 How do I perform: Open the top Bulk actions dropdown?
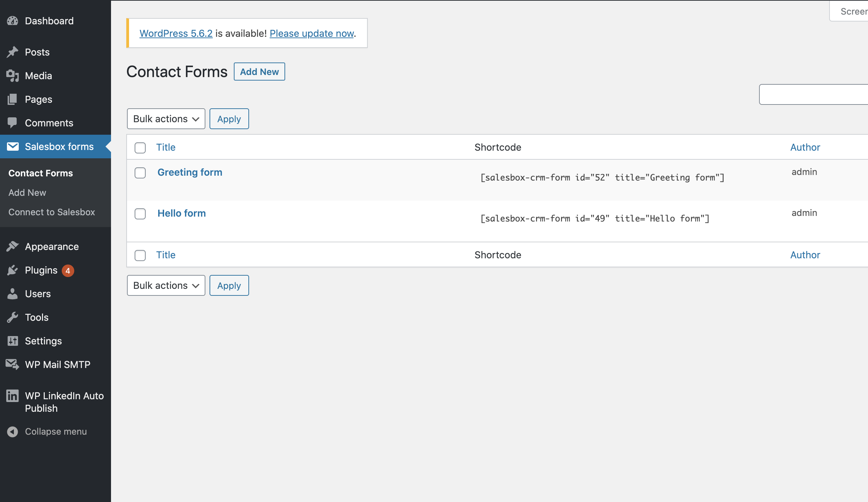tap(166, 119)
